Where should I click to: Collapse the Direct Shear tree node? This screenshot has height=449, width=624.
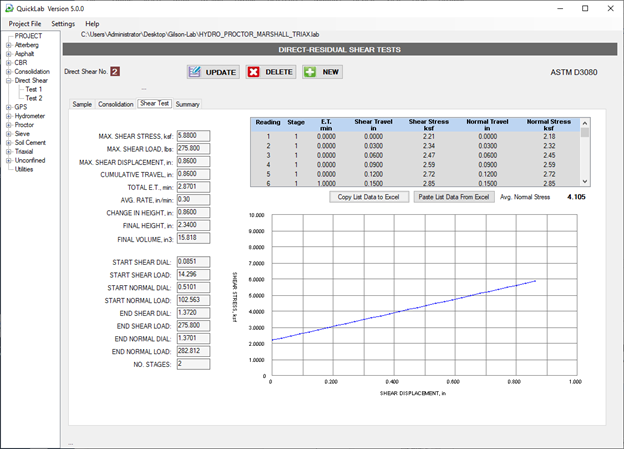pyautogui.click(x=8, y=80)
